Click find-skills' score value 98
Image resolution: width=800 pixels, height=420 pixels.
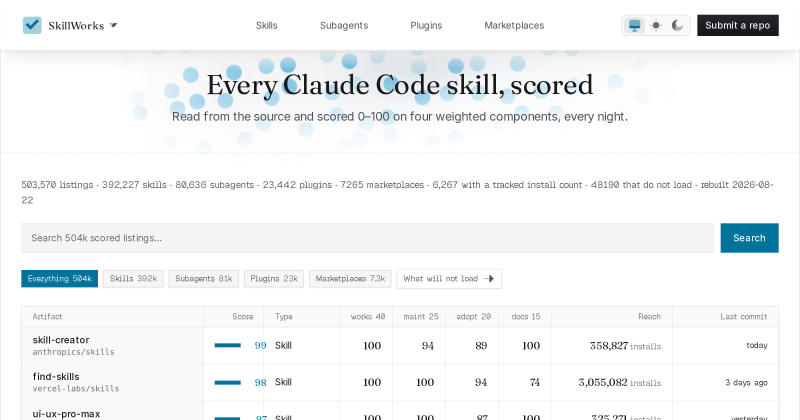coord(260,382)
